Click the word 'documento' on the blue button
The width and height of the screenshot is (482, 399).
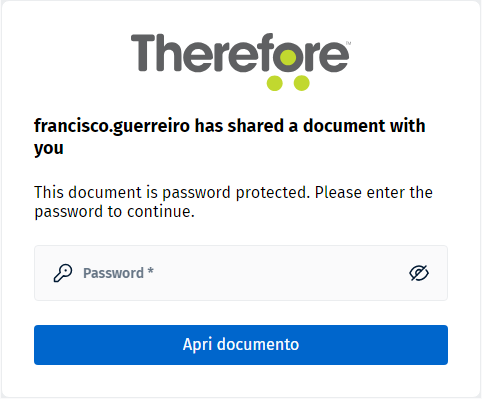click(x=258, y=344)
